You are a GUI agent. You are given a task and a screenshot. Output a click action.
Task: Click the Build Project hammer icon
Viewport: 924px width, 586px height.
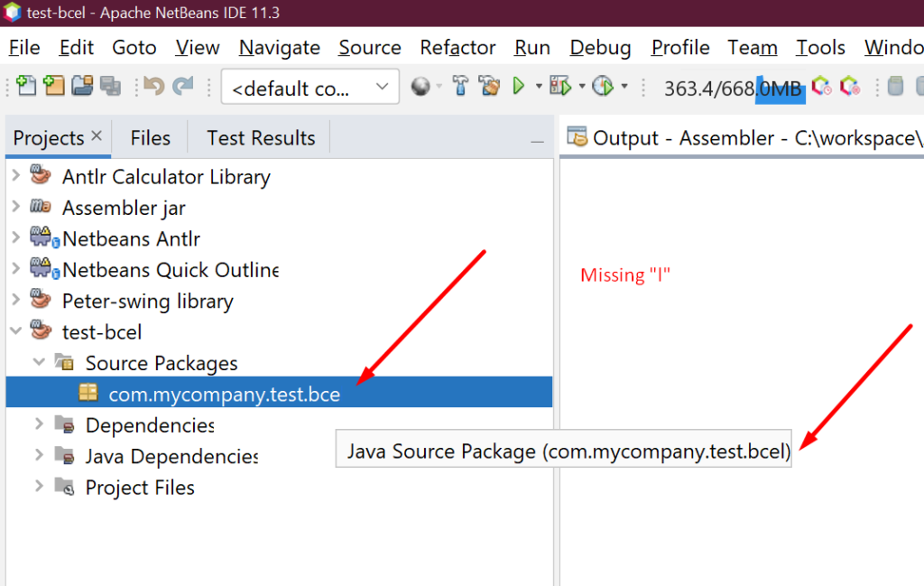(460, 87)
